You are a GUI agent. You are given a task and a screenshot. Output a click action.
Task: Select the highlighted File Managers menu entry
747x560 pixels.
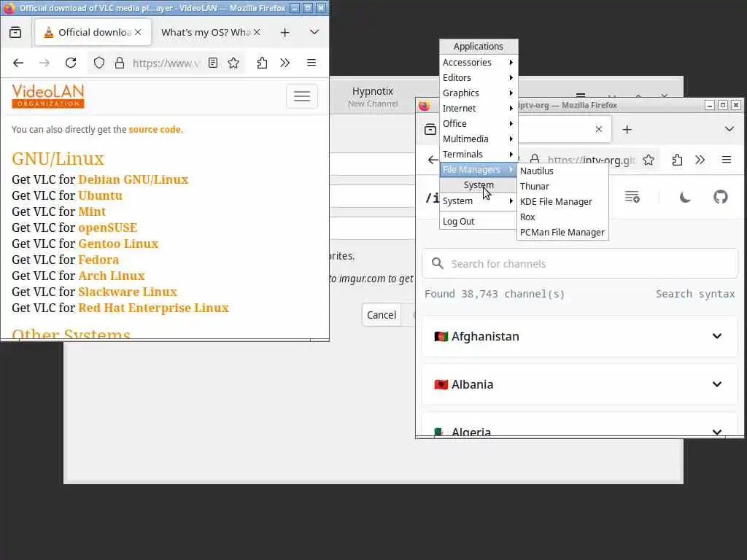(x=479, y=169)
